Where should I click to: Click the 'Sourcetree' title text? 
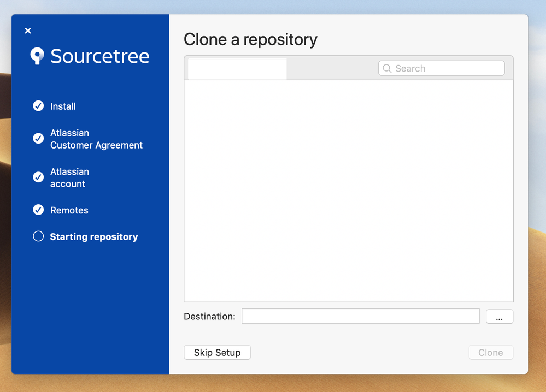coord(100,56)
